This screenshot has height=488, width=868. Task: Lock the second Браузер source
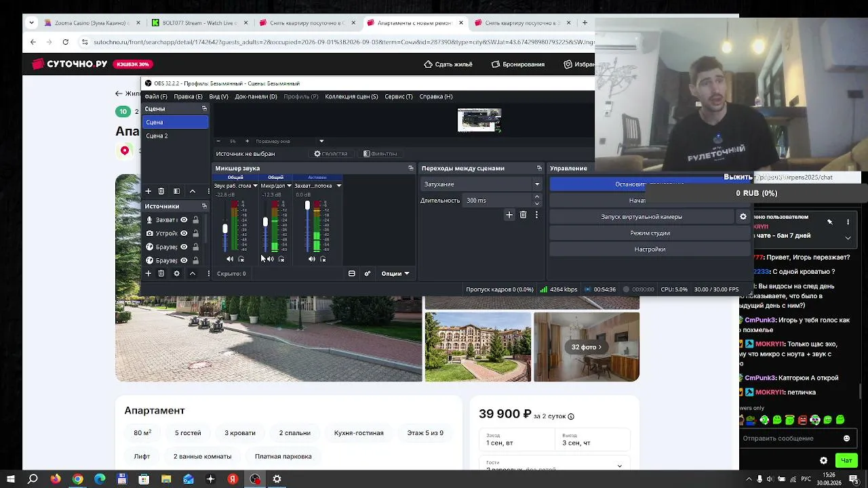[x=195, y=260]
